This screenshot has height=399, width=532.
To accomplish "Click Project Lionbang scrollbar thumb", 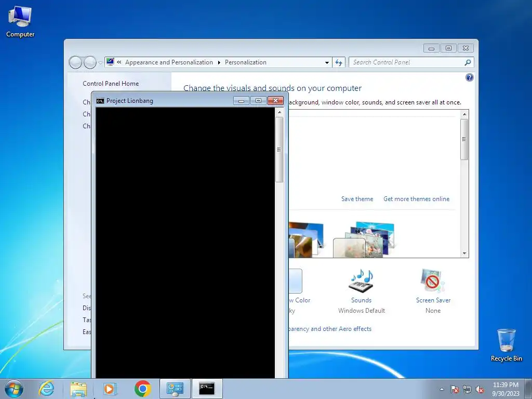I will coord(279,150).
